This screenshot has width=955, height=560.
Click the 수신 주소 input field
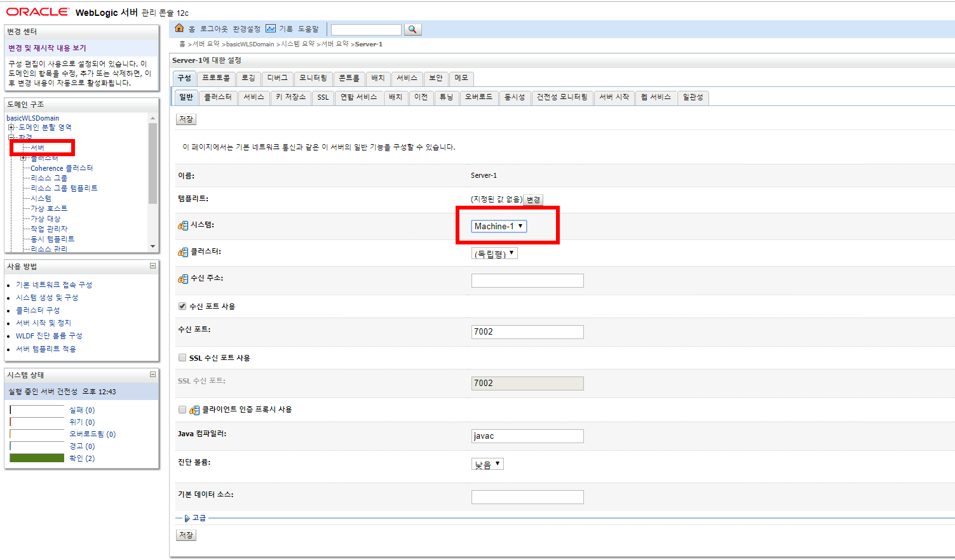click(527, 281)
